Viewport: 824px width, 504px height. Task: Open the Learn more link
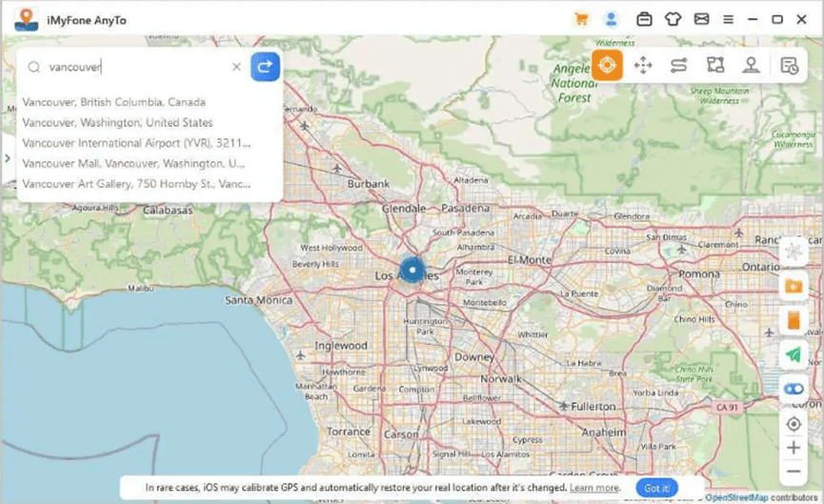click(x=594, y=488)
